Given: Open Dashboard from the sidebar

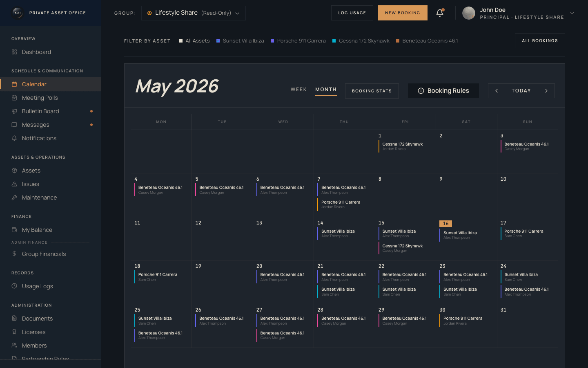Looking at the screenshot, I should (x=50, y=52).
